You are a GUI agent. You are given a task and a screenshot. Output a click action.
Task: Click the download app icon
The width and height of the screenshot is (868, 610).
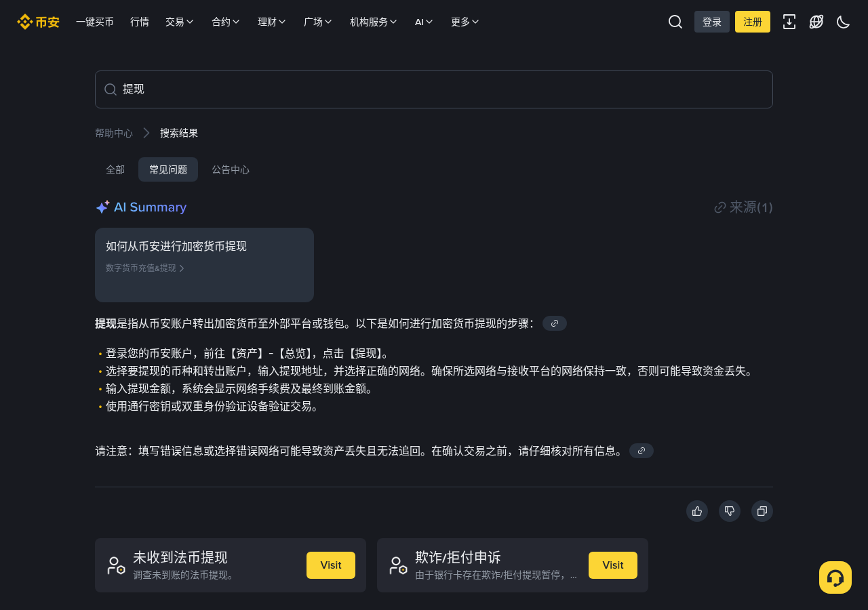point(789,22)
